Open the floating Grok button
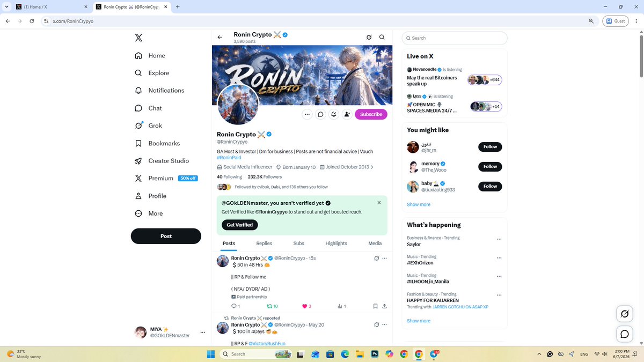Viewport: 644px width, 362px height. coord(625,314)
